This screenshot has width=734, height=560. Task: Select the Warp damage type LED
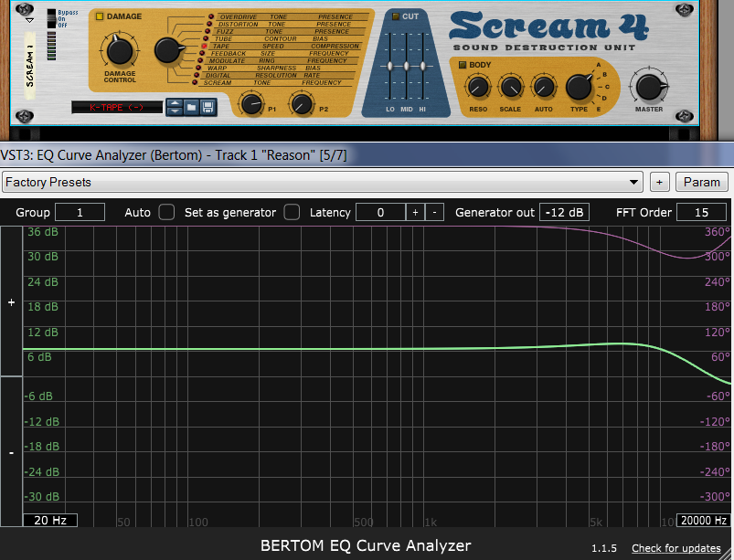pos(198,68)
